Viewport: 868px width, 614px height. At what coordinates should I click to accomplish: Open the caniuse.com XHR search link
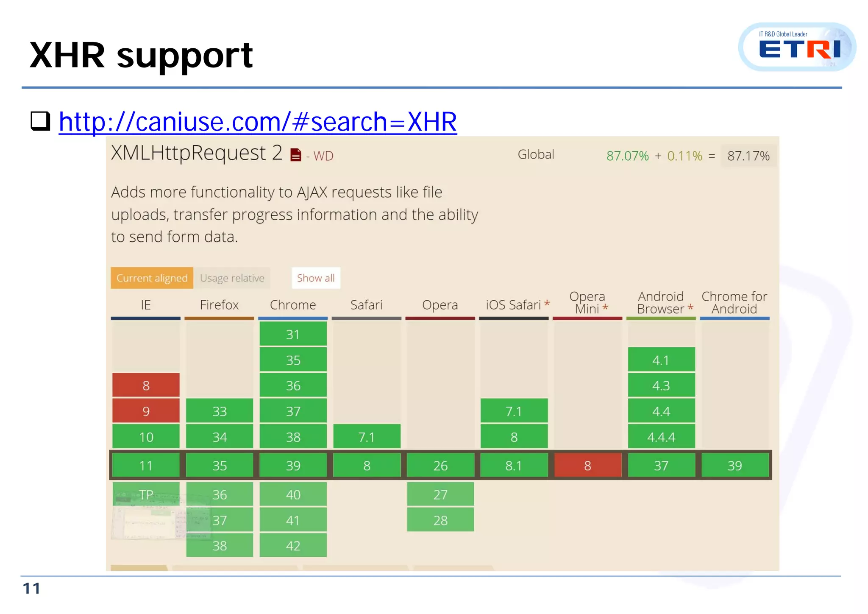(x=258, y=122)
